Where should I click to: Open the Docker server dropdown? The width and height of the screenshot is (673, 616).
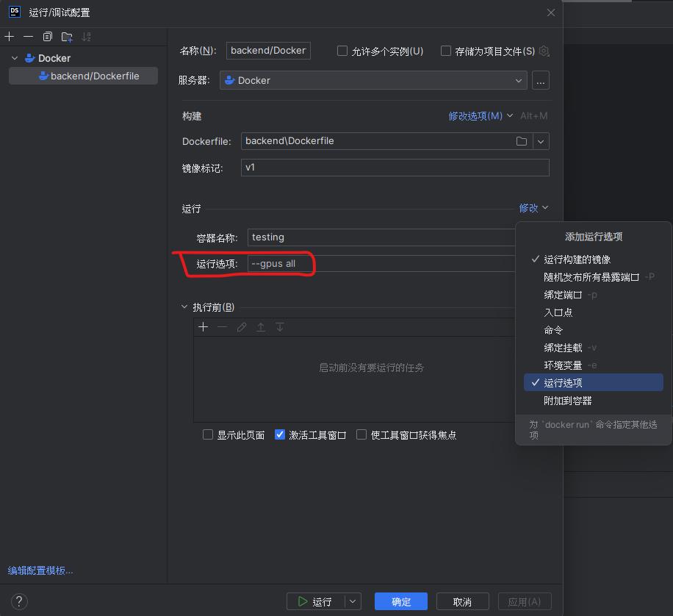[x=373, y=80]
